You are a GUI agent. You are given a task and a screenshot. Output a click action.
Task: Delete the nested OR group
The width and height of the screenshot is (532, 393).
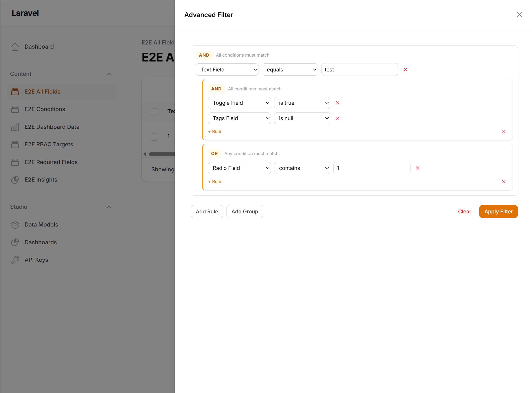click(x=504, y=182)
